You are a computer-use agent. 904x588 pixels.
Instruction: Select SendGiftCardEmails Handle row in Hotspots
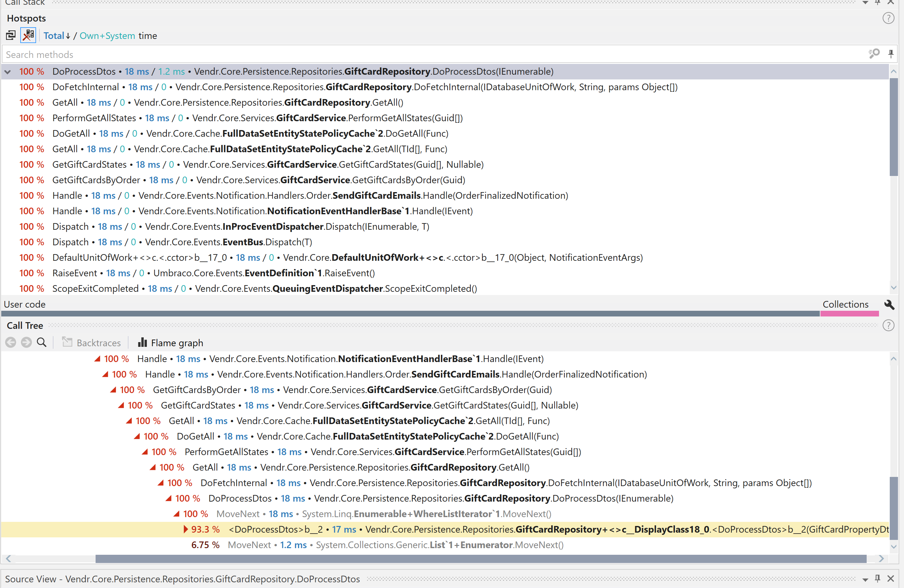[x=445, y=196]
